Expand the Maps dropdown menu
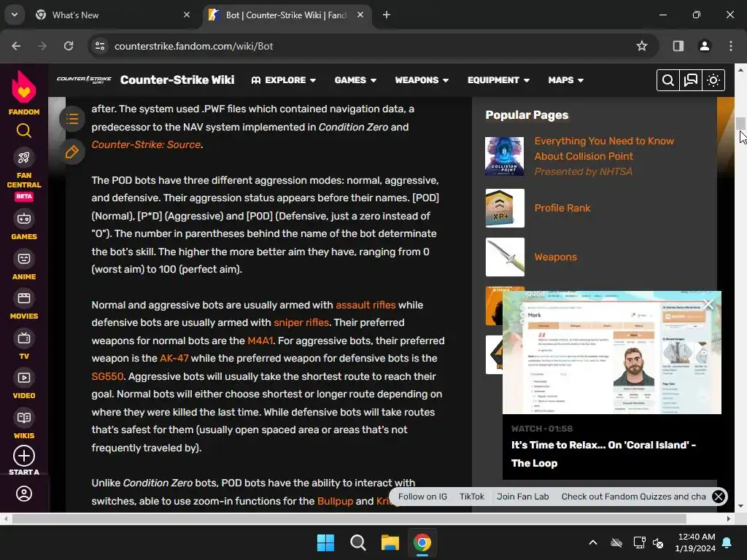 coord(565,80)
